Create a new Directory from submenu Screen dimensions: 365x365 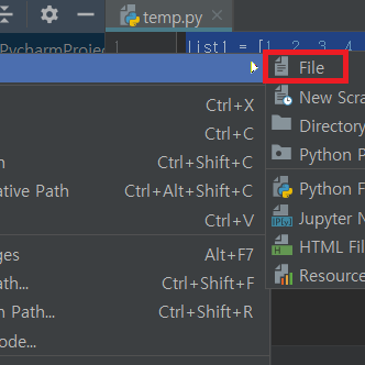click(315, 126)
